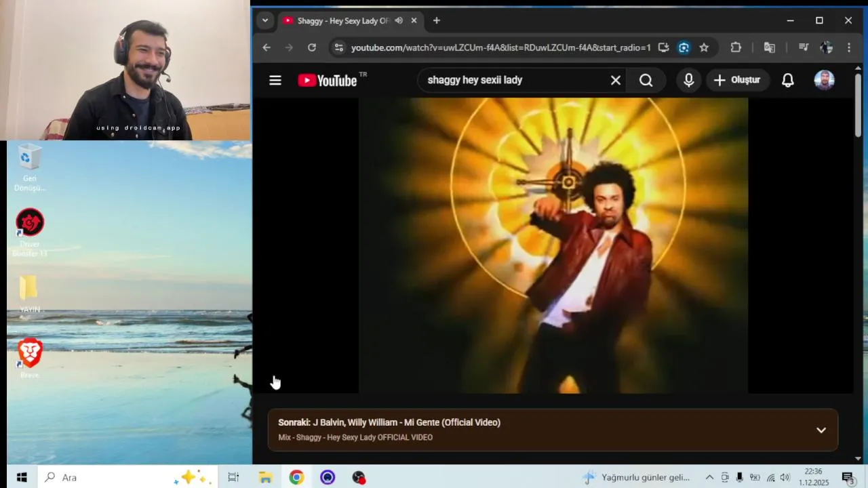Viewport: 868px width, 488px height.
Task: Click the taskbar search box 'Ara'
Action: [127, 477]
